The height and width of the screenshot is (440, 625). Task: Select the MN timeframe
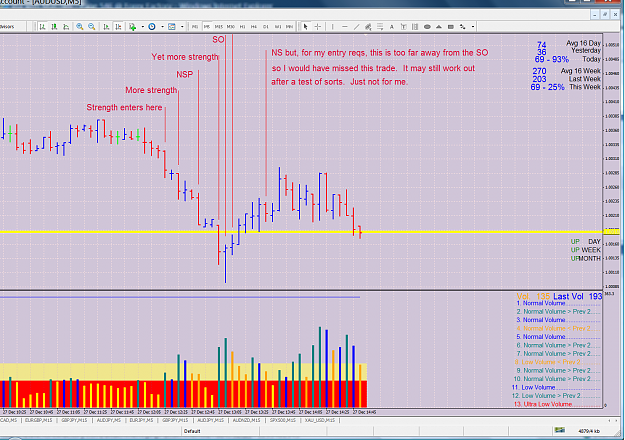pyautogui.click(x=290, y=27)
